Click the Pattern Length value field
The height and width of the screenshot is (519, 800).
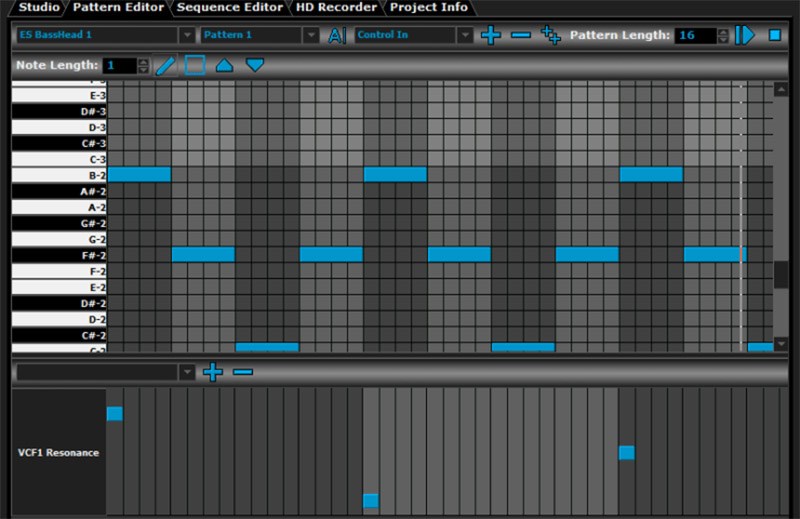pos(696,35)
